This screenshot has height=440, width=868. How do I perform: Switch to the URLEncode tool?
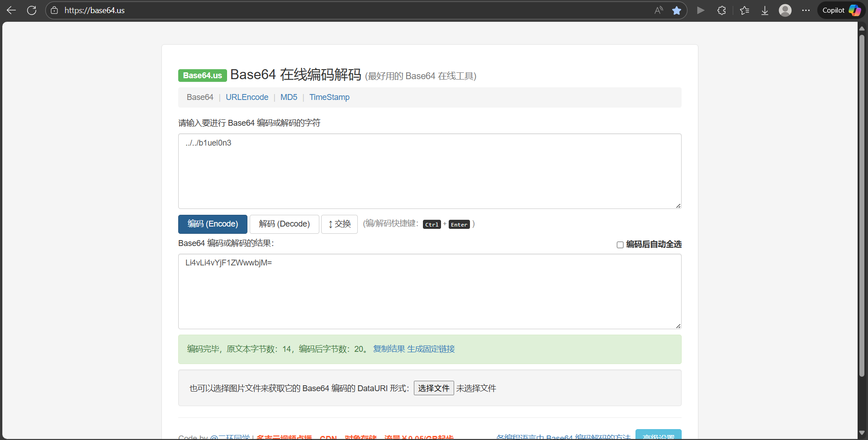pos(247,97)
